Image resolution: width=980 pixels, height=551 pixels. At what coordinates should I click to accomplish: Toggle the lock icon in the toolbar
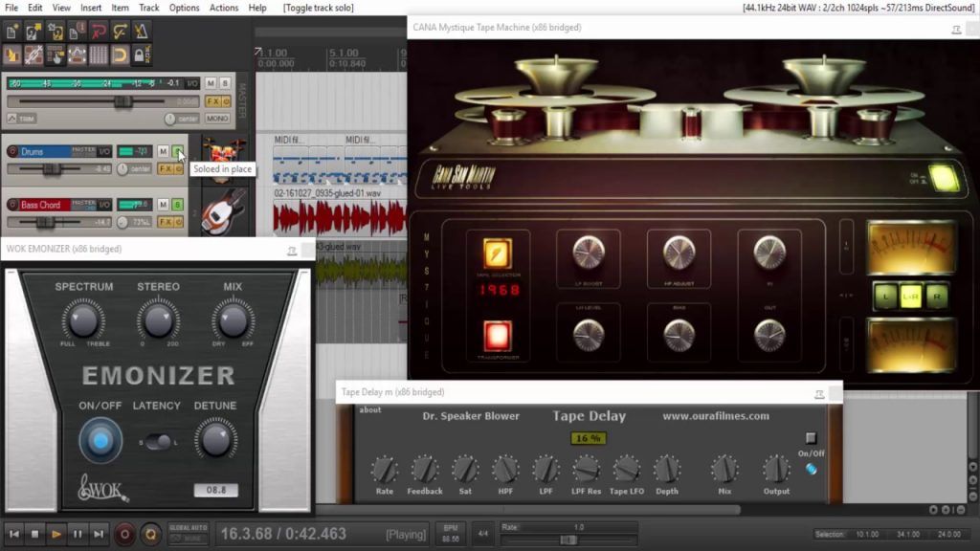point(142,54)
